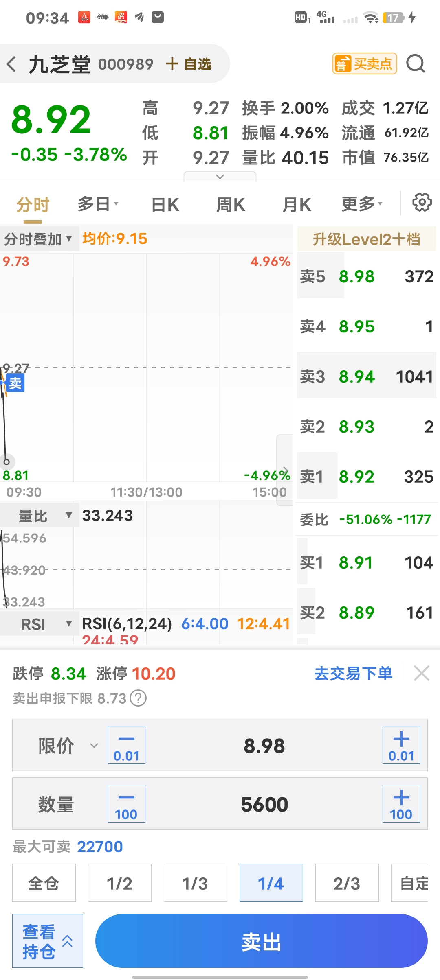
Task: Edit the quantity field 5600
Action: coord(264,804)
